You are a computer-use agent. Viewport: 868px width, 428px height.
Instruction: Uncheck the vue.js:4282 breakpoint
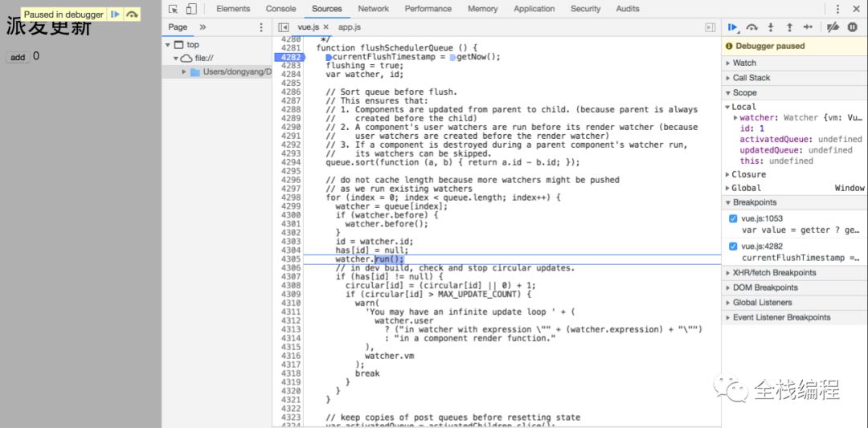[733, 247]
